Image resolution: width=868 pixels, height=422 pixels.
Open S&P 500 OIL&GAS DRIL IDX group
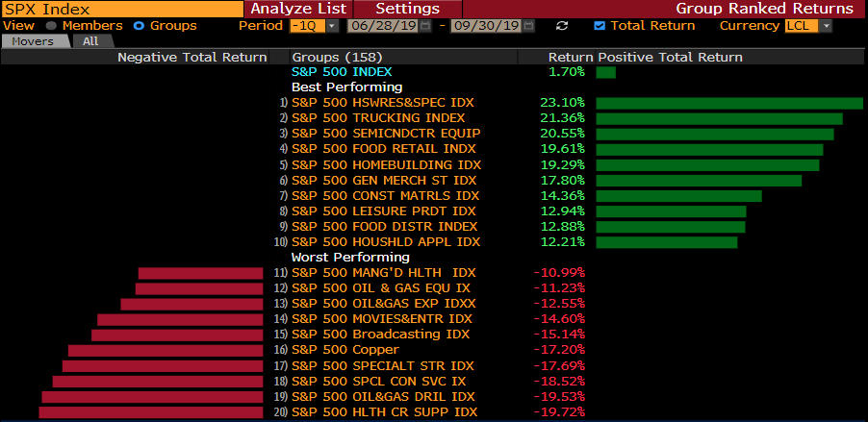(383, 397)
